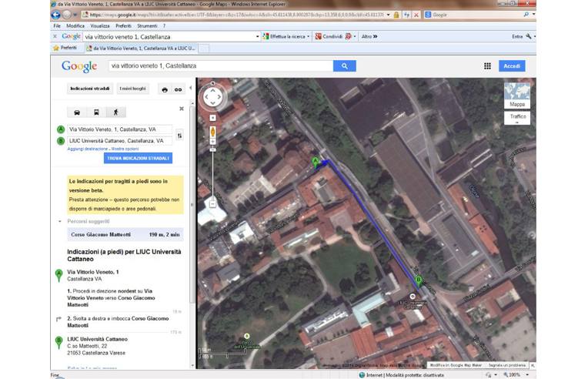Image resolution: width=588 pixels, height=379 pixels.
Task: Select the public transit directions mode
Action: 96,112
